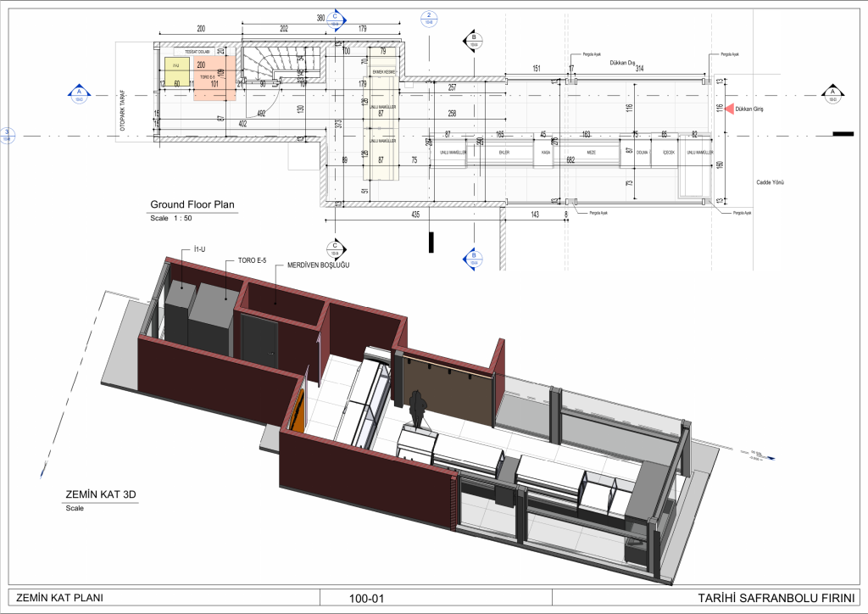This screenshot has height=614, width=868.
Task: Select the "314" dimension value
Action: click(639, 68)
